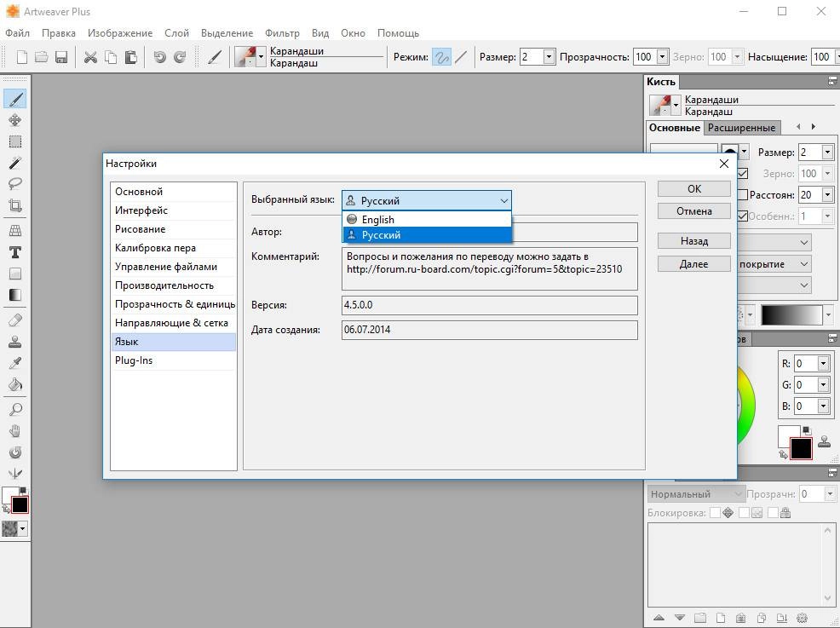Select the Eraser tool
Image resolution: width=840 pixels, height=628 pixels.
pos(15,320)
